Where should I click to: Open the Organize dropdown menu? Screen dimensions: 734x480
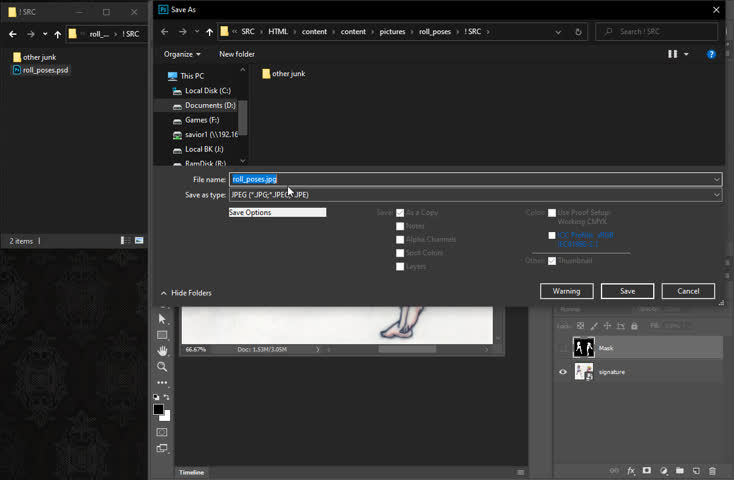coord(182,54)
